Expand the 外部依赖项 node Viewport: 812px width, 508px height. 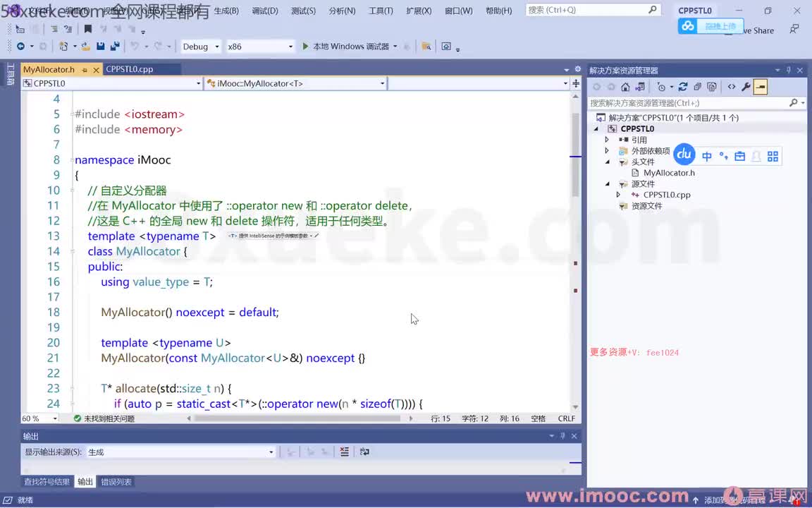(607, 150)
